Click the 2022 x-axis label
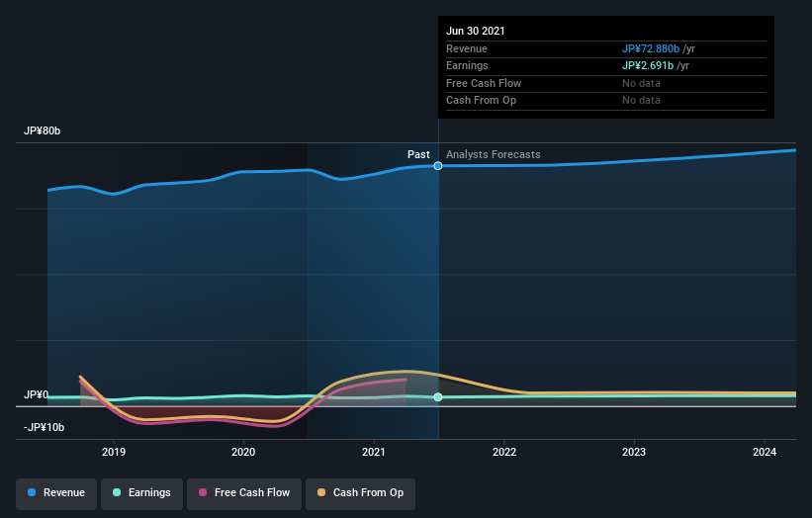The width and height of the screenshot is (812, 518). pos(504,452)
